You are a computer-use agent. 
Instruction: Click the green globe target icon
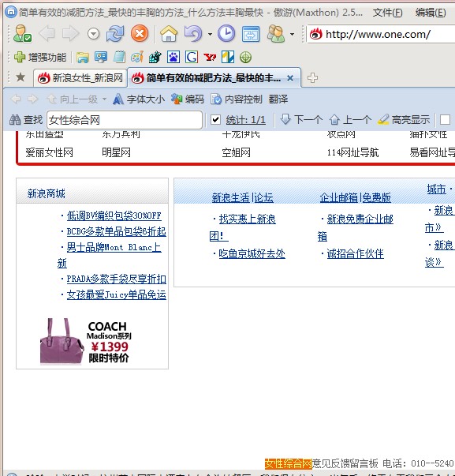pyautogui.click(x=245, y=57)
